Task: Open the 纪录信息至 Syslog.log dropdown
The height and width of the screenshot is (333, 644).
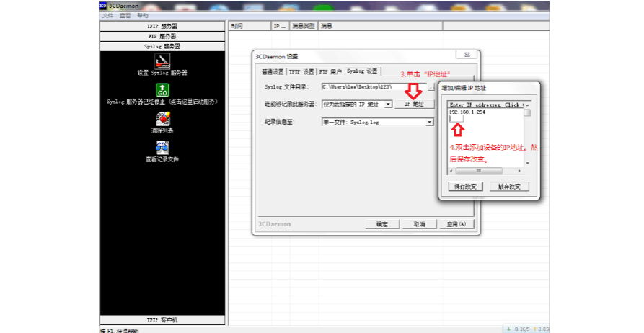Action: pyautogui.click(x=429, y=122)
